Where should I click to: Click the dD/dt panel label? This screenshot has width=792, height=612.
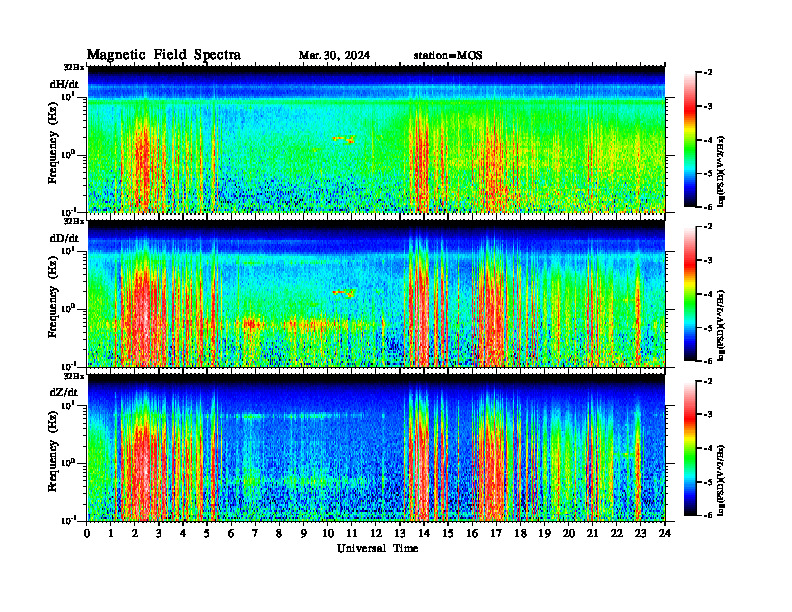pyautogui.click(x=64, y=238)
